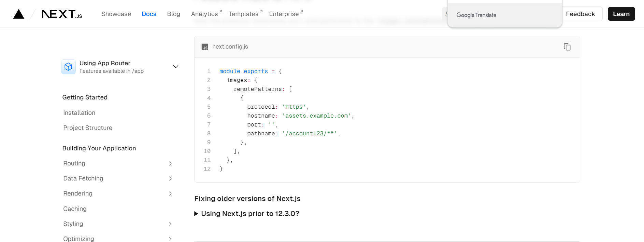Open the Showcase nav item
The height and width of the screenshot is (242, 644).
[x=116, y=14]
